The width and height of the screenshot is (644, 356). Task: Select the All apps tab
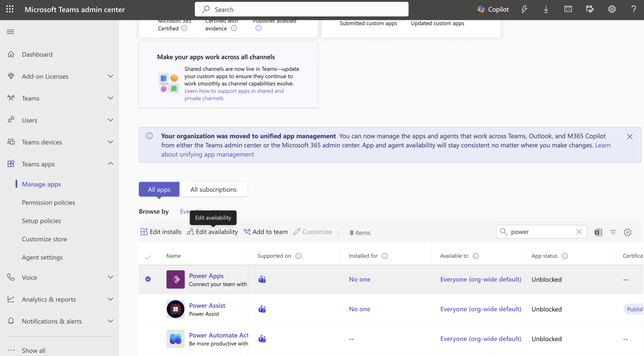(x=159, y=189)
